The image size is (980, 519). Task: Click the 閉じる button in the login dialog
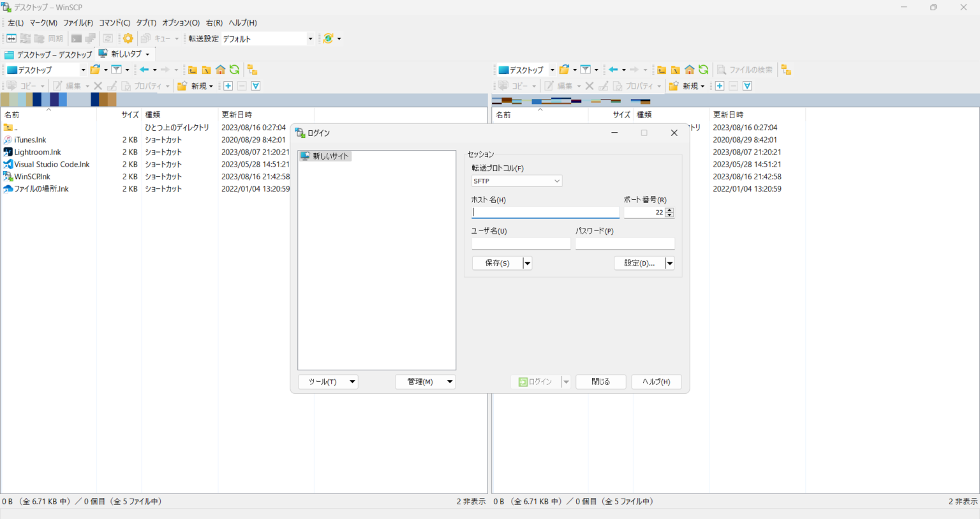pyautogui.click(x=600, y=382)
